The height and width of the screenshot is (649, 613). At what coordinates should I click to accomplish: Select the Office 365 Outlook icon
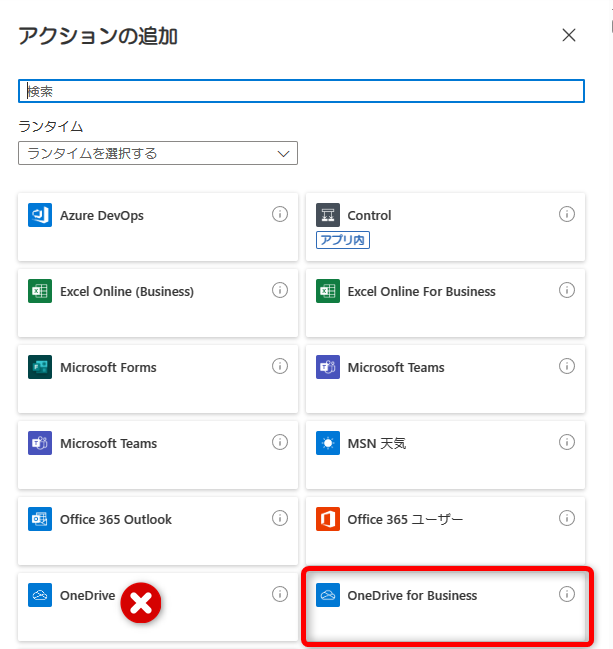click(40, 519)
